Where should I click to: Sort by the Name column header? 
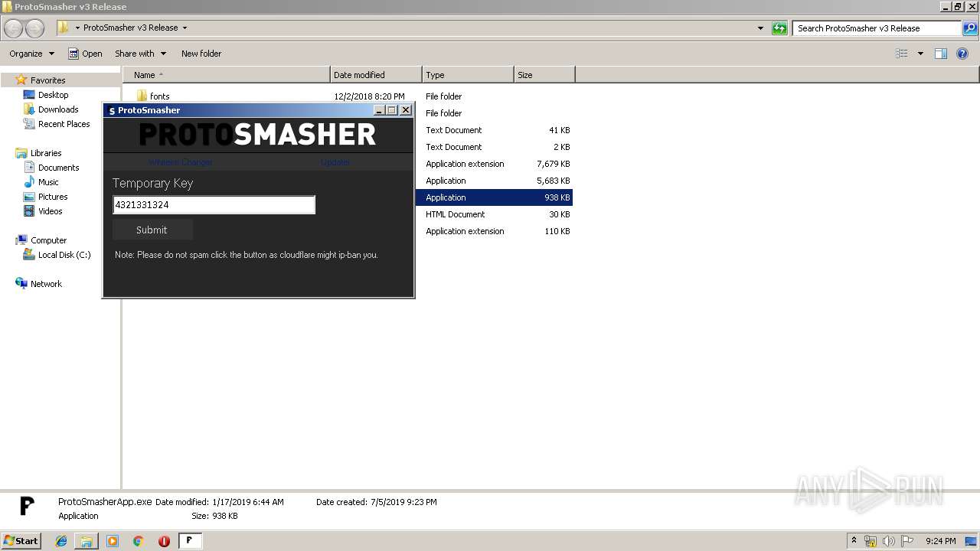[227, 75]
